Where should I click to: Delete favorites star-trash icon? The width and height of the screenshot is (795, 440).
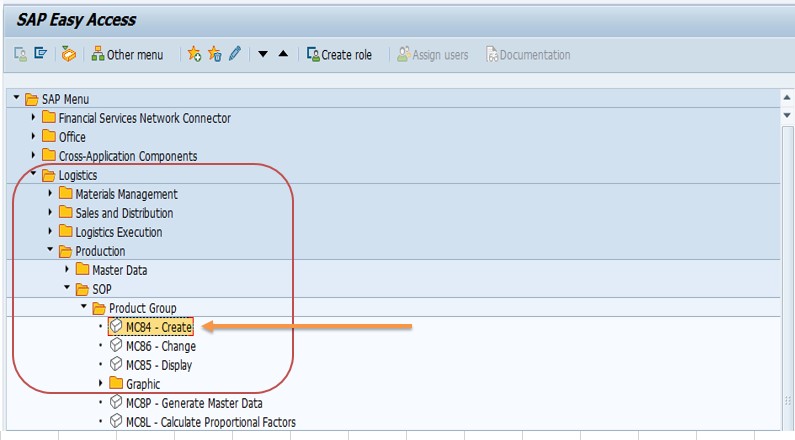click(214, 54)
